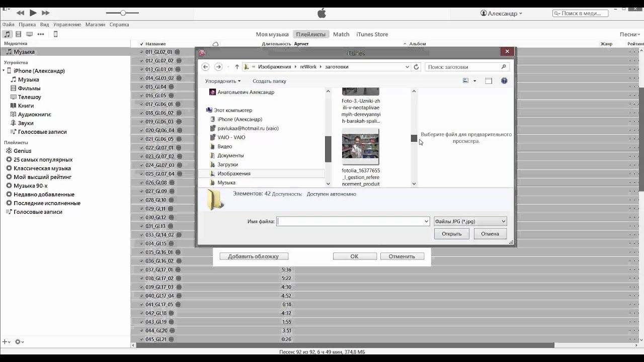Image resolution: width=644 pixels, height=362 pixels.
Task: Click the add playlist plus icon
Action: [6, 342]
